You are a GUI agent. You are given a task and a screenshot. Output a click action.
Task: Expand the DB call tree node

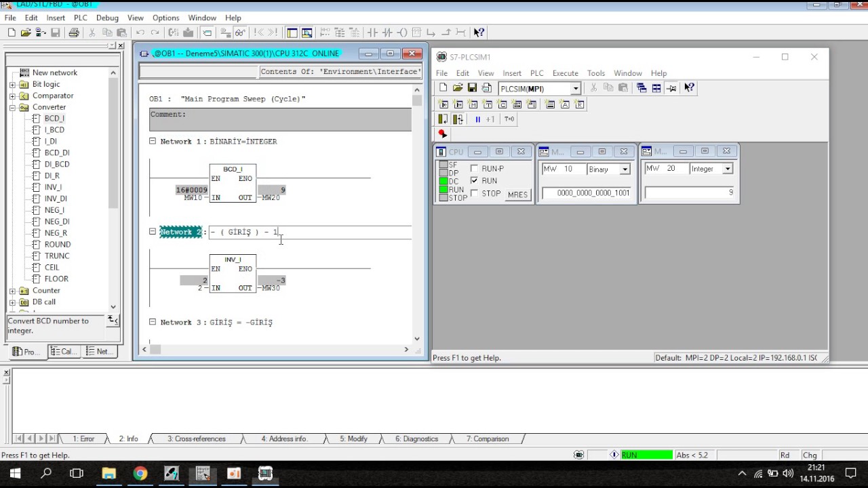pyautogui.click(x=12, y=302)
